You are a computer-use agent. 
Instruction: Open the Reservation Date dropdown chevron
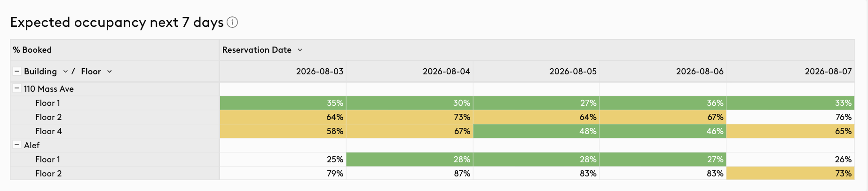coord(300,50)
